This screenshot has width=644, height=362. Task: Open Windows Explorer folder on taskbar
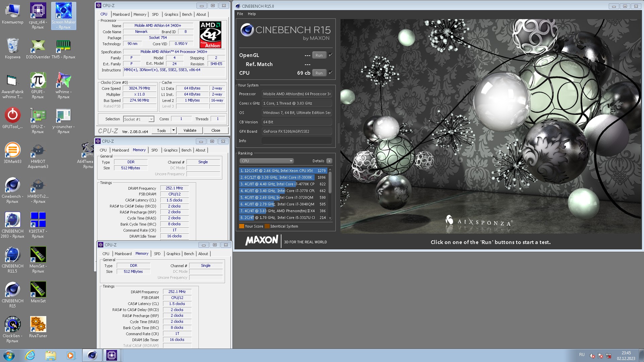(x=51, y=355)
